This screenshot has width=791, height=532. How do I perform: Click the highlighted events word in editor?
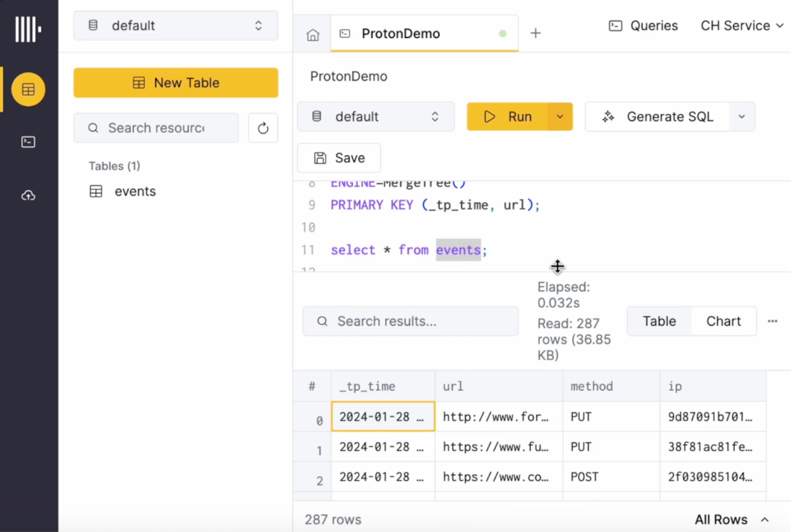[458, 250]
